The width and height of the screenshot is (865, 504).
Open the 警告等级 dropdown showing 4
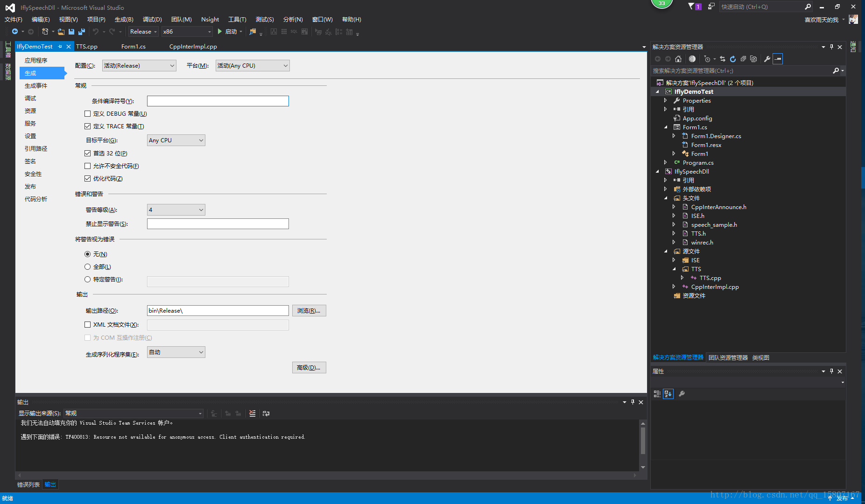coord(176,210)
